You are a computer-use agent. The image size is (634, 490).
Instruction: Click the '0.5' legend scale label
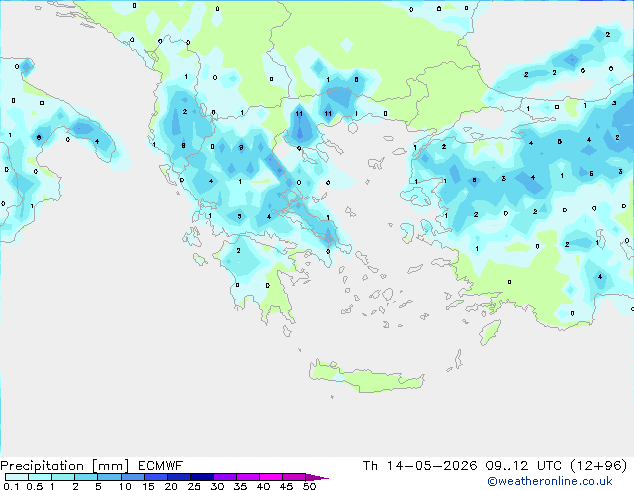(x=35, y=486)
